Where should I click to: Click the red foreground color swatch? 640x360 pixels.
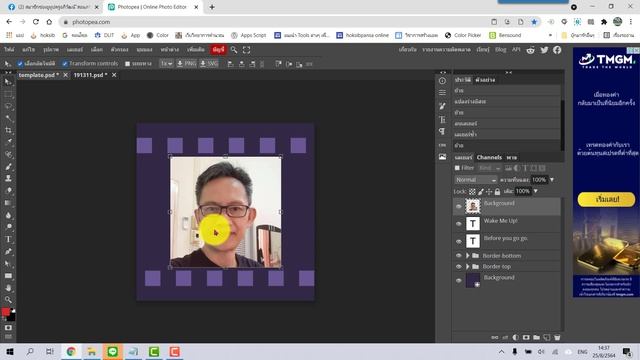click(5, 312)
